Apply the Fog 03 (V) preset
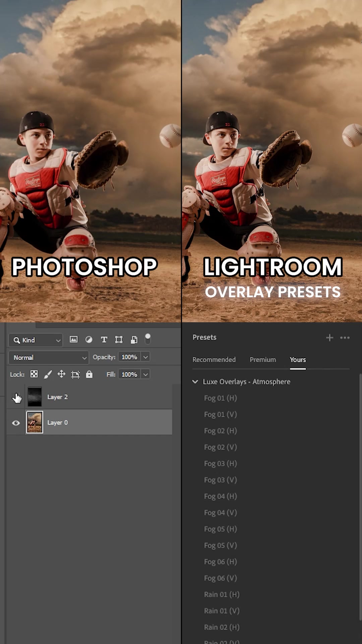 coord(221,480)
